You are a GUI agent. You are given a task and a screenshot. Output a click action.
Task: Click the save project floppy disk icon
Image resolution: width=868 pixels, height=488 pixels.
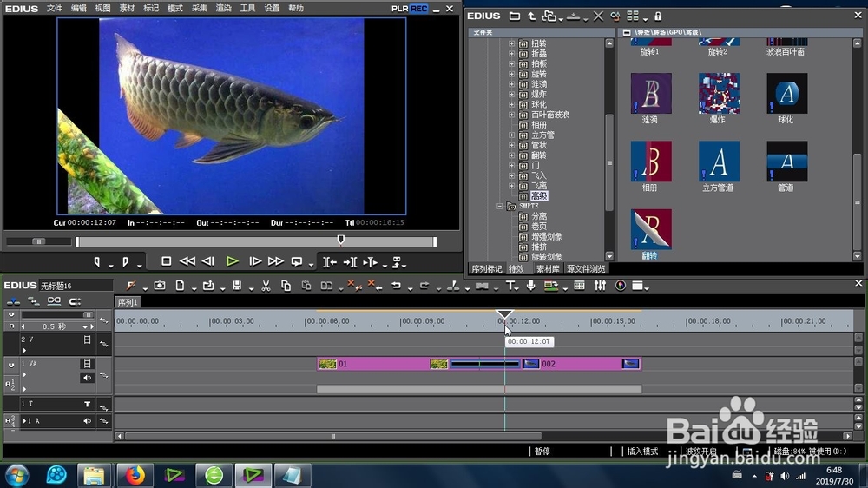click(237, 286)
